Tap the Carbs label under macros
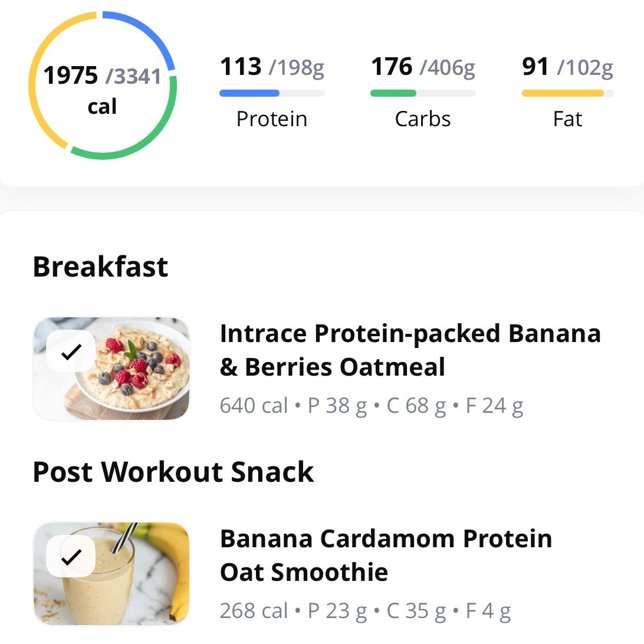 pyautogui.click(x=422, y=119)
